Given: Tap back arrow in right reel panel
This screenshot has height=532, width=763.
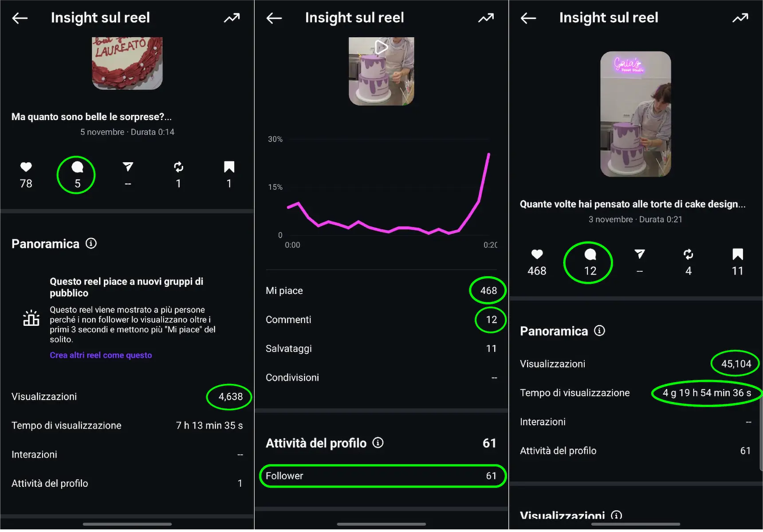Looking at the screenshot, I should click(x=528, y=18).
